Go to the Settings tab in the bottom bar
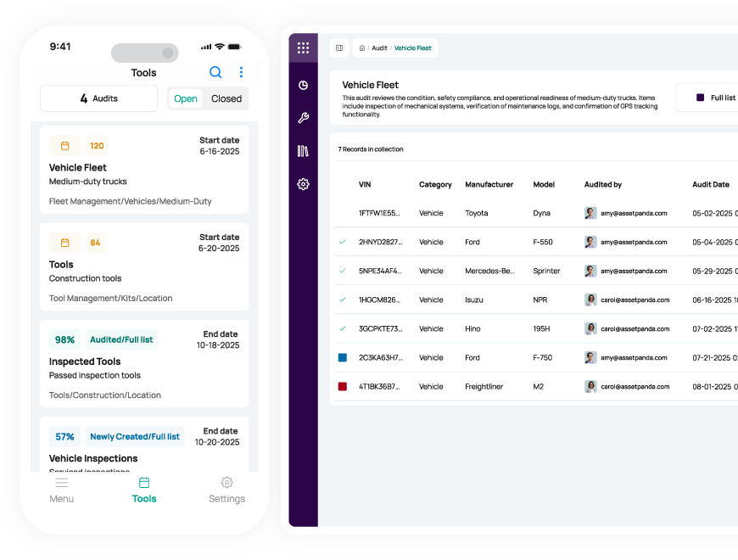The height and width of the screenshot is (560, 738). pos(226,490)
